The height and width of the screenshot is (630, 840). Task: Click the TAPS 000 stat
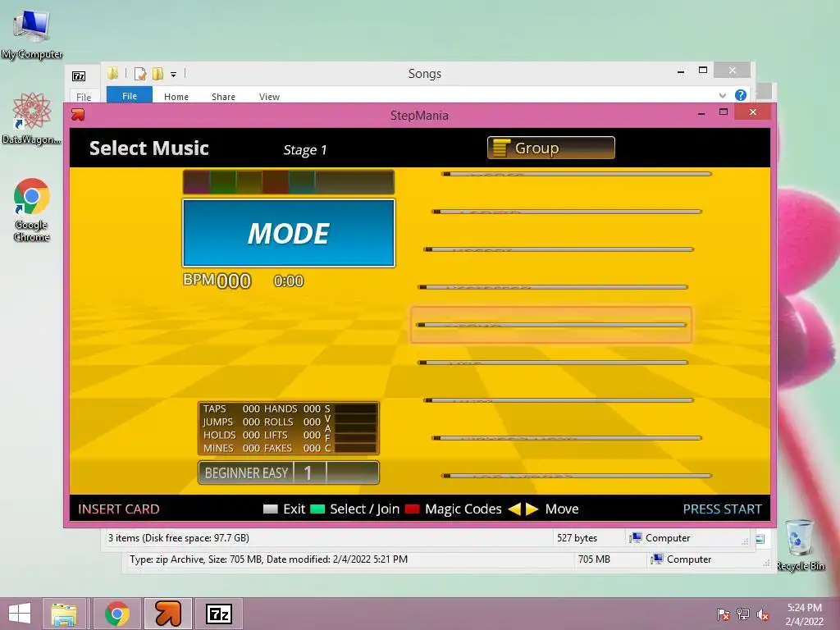231,409
